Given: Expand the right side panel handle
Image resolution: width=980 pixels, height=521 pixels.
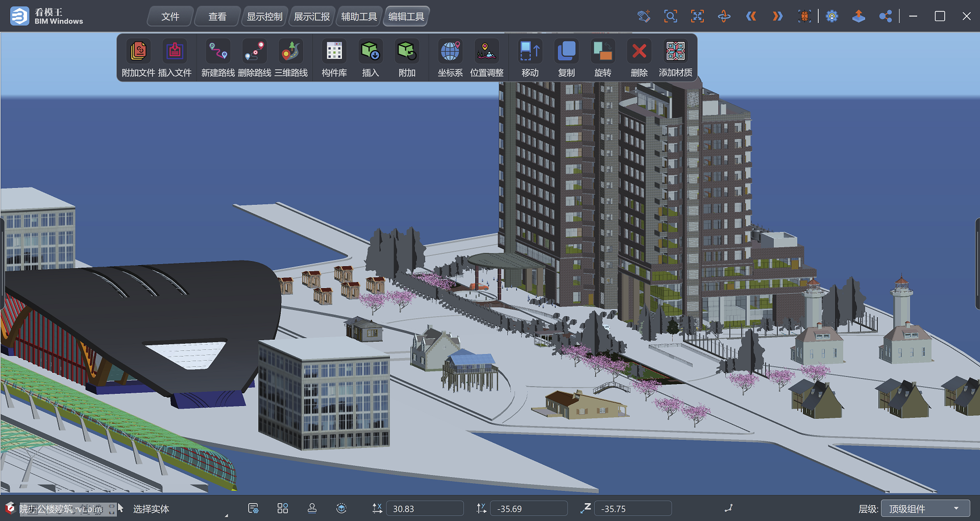Looking at the screenshot, I should (x=977, y=263).
